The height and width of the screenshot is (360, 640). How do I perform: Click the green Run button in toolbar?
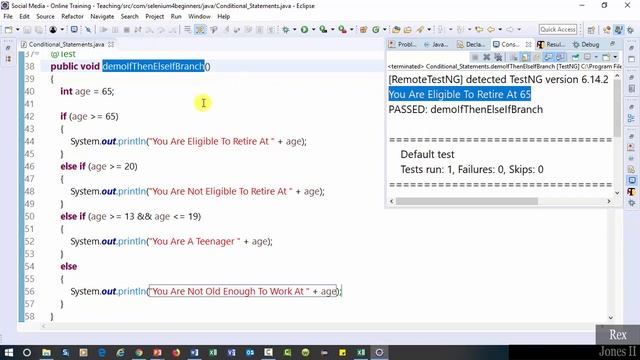click(x=304, y=29)
